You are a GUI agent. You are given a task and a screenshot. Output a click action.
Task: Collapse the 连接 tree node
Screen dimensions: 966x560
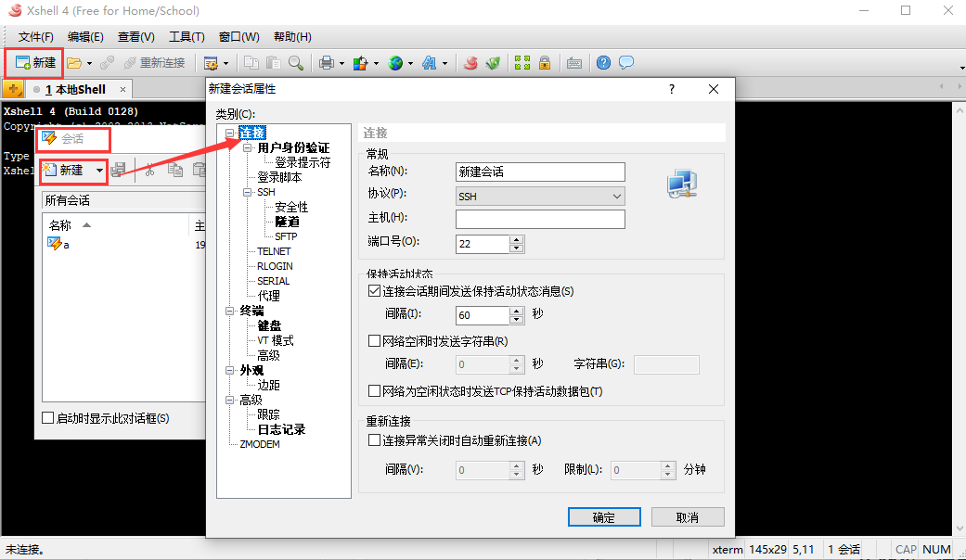tap(230, 133)
